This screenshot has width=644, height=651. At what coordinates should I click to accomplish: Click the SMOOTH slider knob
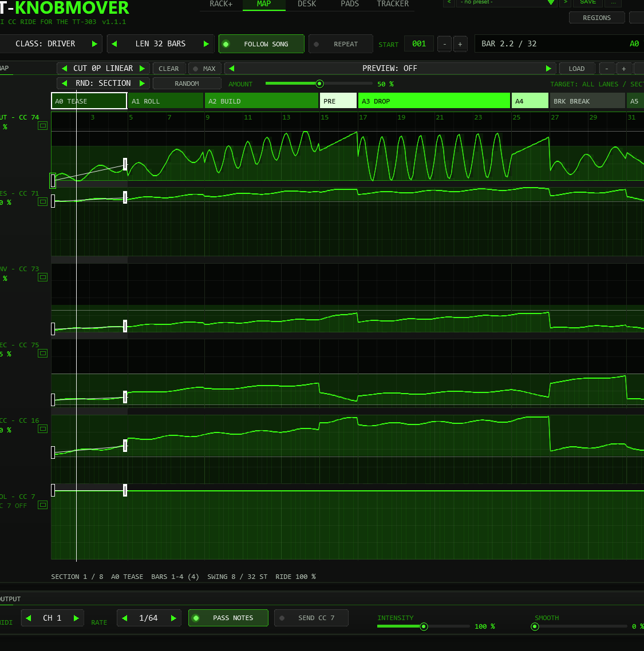(535, 626)
